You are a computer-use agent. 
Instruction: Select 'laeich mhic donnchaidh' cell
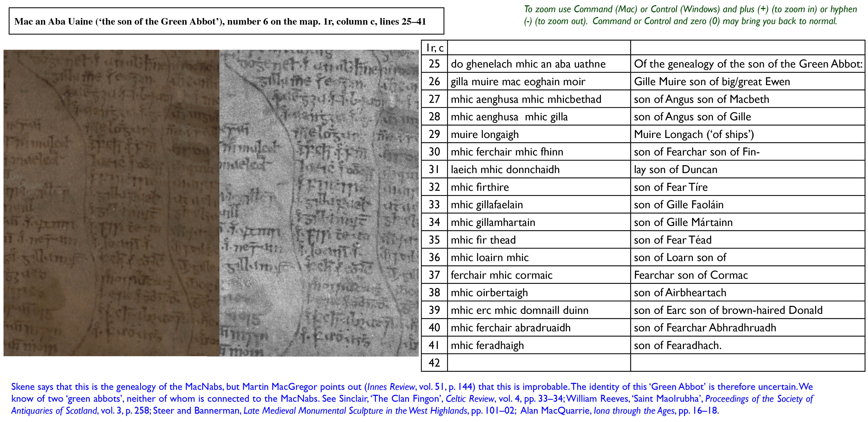539,169
